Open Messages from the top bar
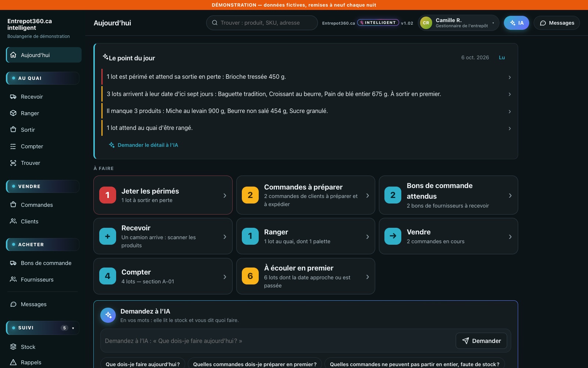 pyautogui.click(x=557, y=23)
